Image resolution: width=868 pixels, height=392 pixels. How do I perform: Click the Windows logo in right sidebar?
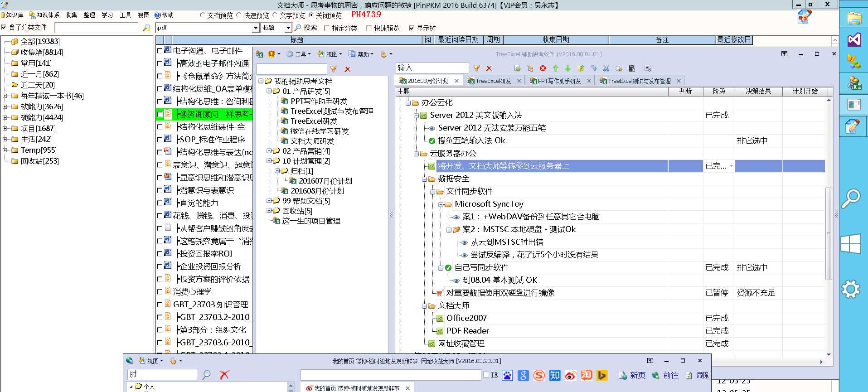click(x=851, y=244)
